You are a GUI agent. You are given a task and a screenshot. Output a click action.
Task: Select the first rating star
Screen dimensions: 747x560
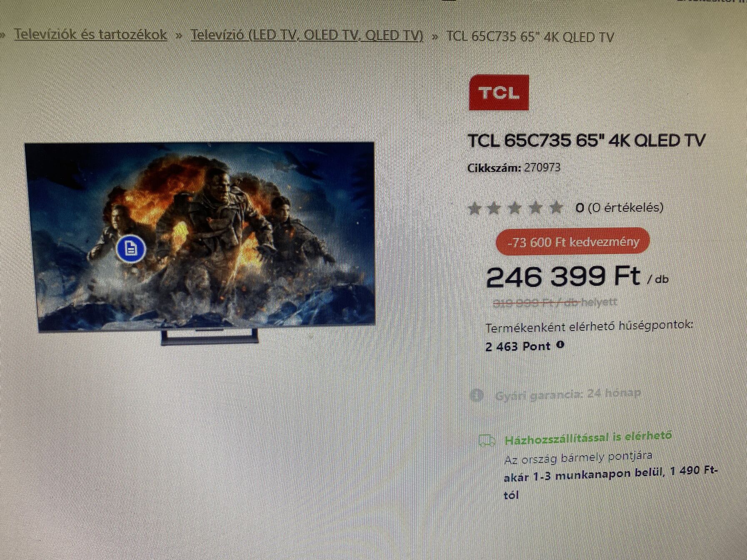click(474, 208)
